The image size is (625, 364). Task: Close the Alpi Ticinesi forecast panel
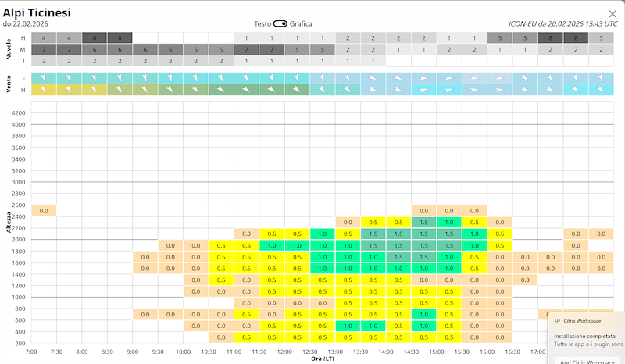pos(612,14)
